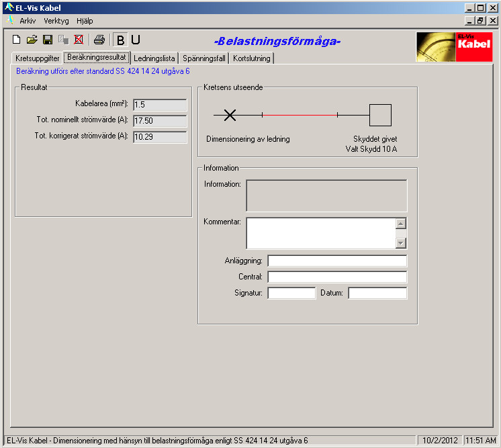
Task: Open the Hjälp menu
Action: (85, 21)
